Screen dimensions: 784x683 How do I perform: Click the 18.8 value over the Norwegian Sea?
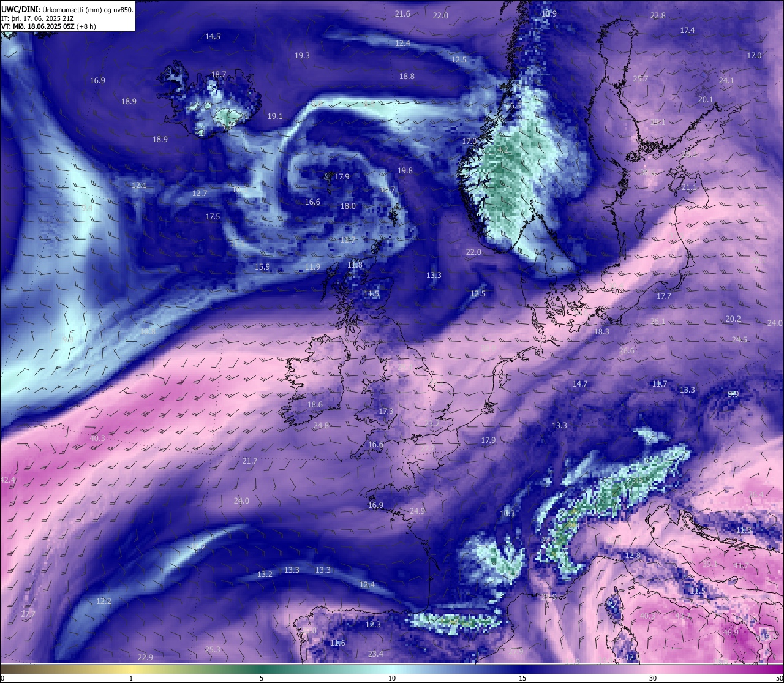407,76
